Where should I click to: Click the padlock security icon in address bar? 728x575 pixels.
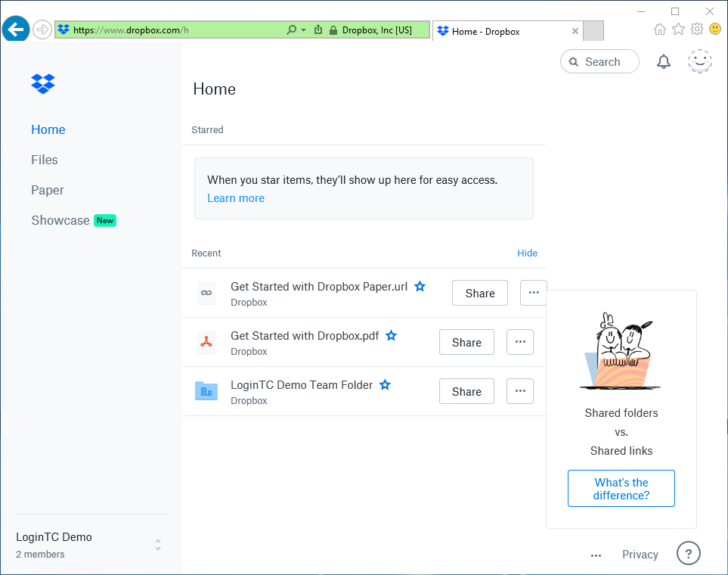click(333, 30)
